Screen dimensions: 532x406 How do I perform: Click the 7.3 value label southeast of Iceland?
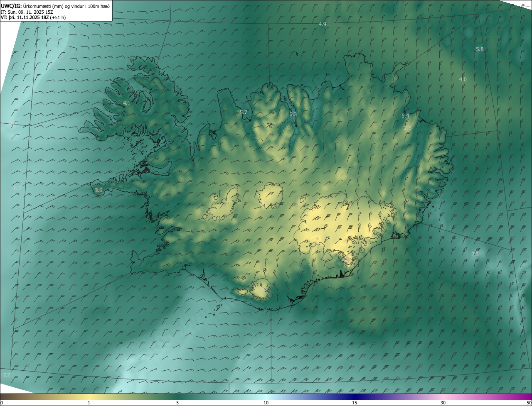click(475, 254)
